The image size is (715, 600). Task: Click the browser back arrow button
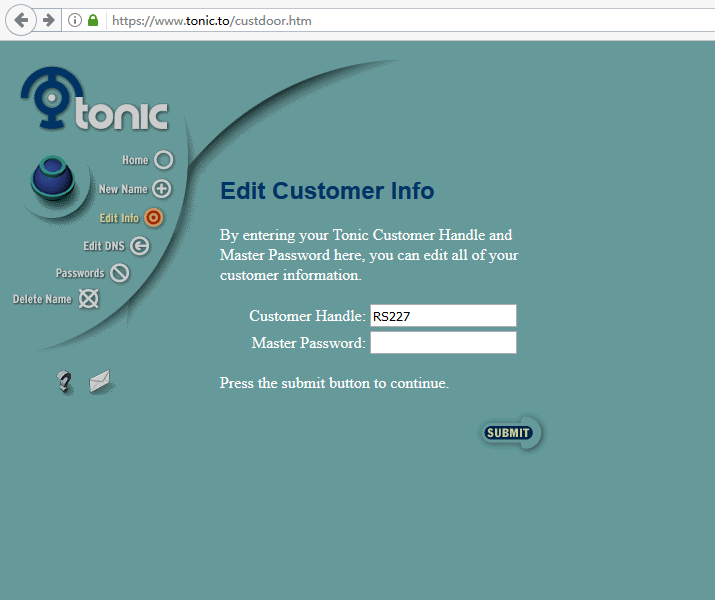pos(21,20)
